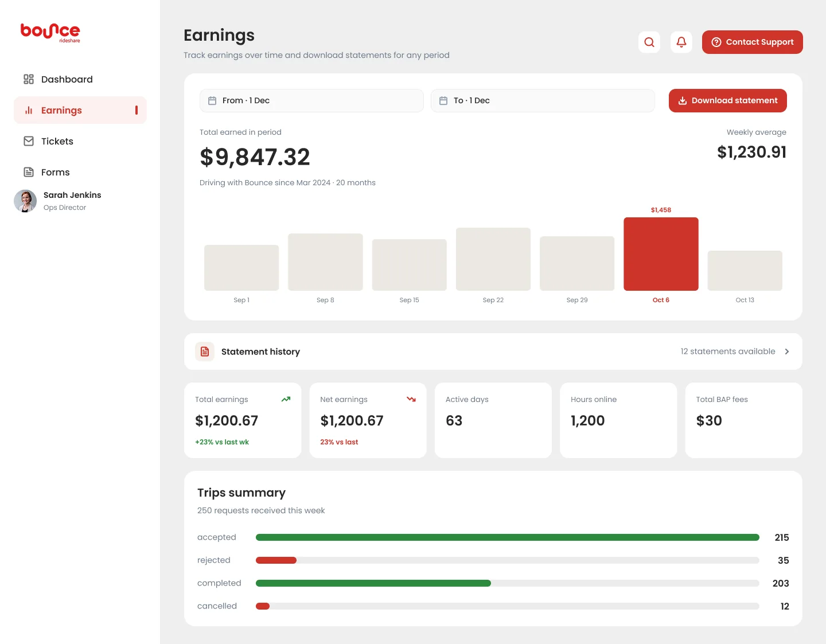Click the completed trips progress bar
826x644 pixels.
coord(508,583)
